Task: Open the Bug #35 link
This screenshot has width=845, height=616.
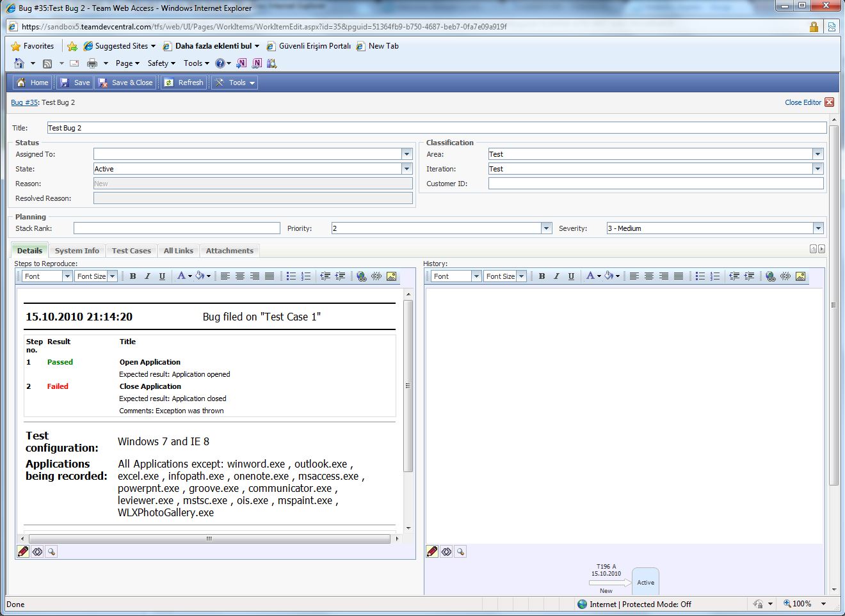Action: (x=24, y=102)
